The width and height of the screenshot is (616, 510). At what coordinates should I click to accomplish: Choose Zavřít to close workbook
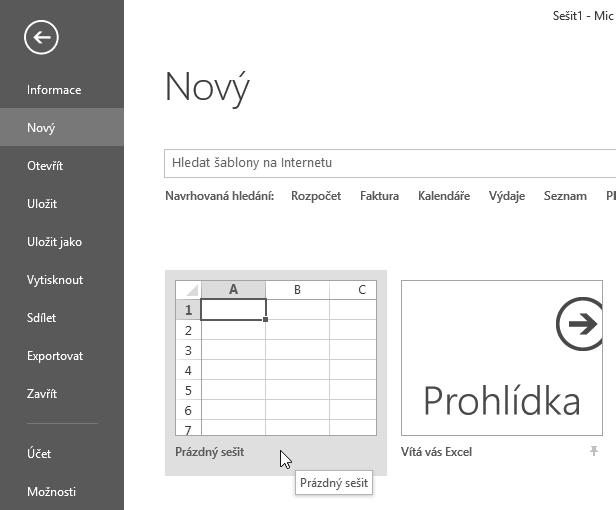62,394
